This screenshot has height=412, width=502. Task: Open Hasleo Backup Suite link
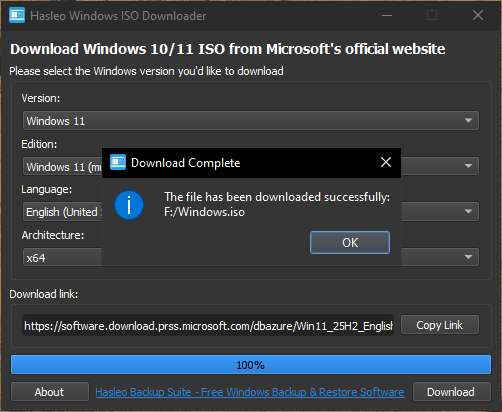click(250, 392)
